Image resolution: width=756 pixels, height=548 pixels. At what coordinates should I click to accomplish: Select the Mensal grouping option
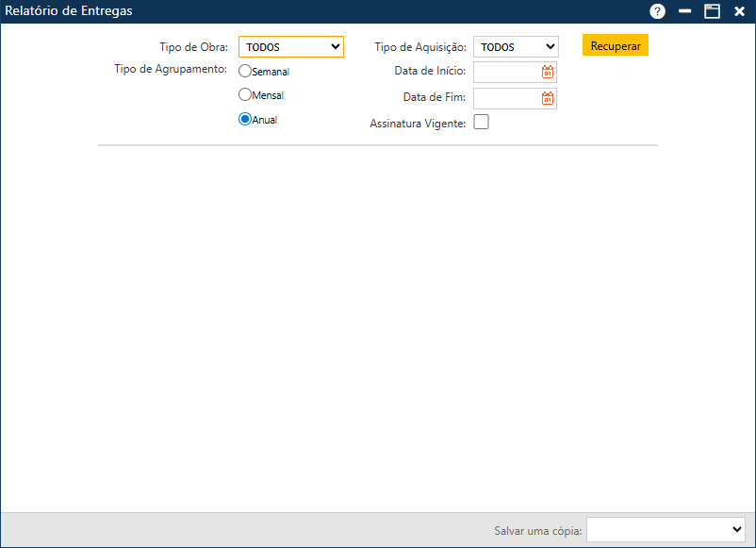(244, 94)
